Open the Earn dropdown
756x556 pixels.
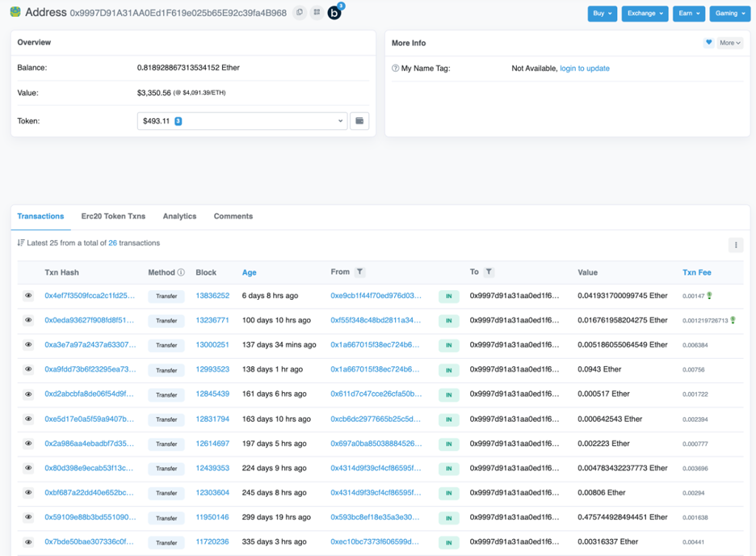[689, 14]
